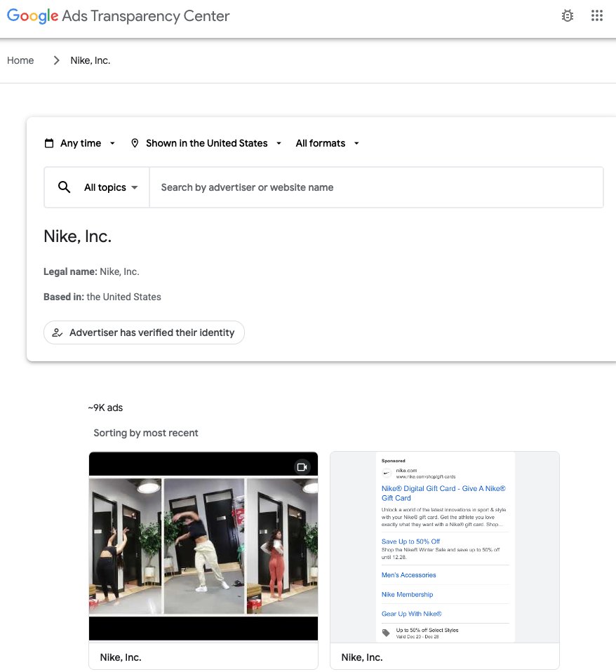Click Men's Accessories link in ad

point(408,575)
